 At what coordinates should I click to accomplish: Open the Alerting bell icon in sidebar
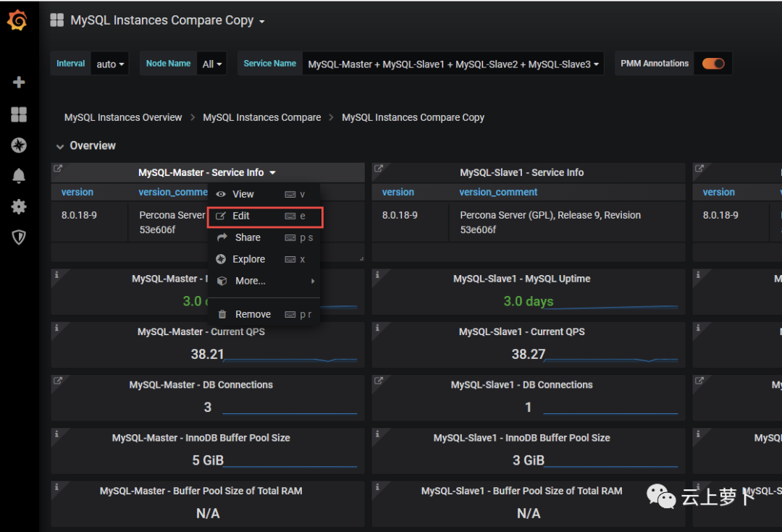point(19,175)
